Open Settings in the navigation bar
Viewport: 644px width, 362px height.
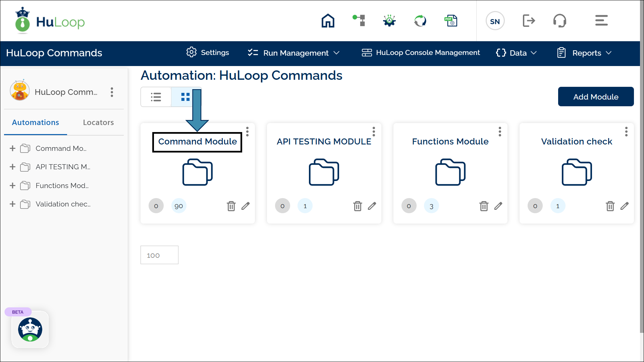pyautogui.click(x=208, y=53)
